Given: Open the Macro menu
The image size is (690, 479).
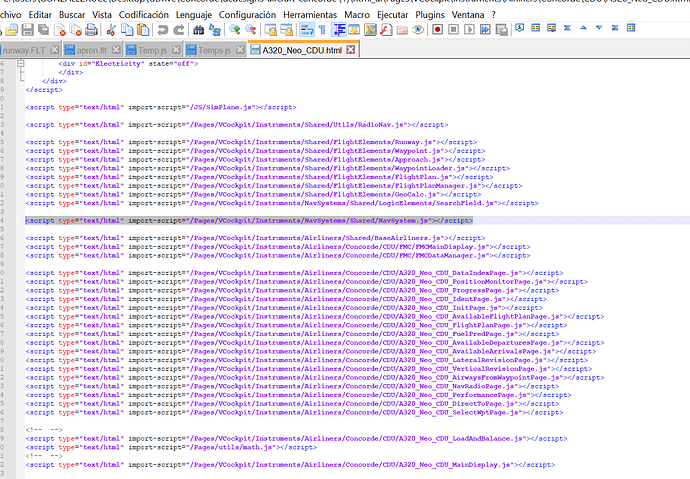Looking at the screenshot, I should click(357, 15).
